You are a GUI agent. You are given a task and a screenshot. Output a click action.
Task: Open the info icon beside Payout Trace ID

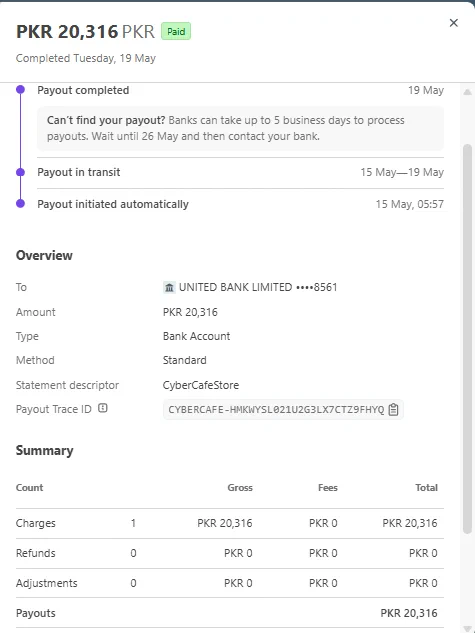(x=103, y=408)
